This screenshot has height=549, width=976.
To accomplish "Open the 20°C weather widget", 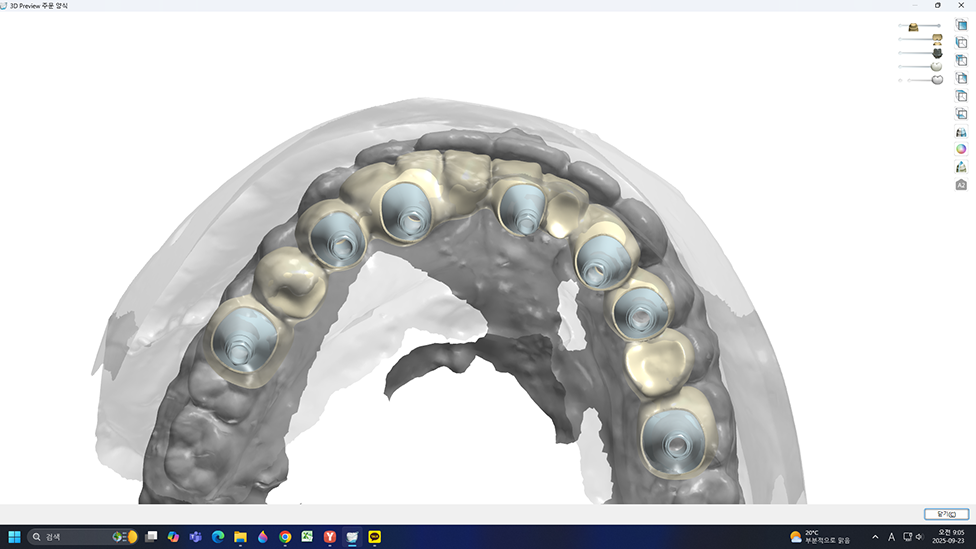I will click(820, 537).
